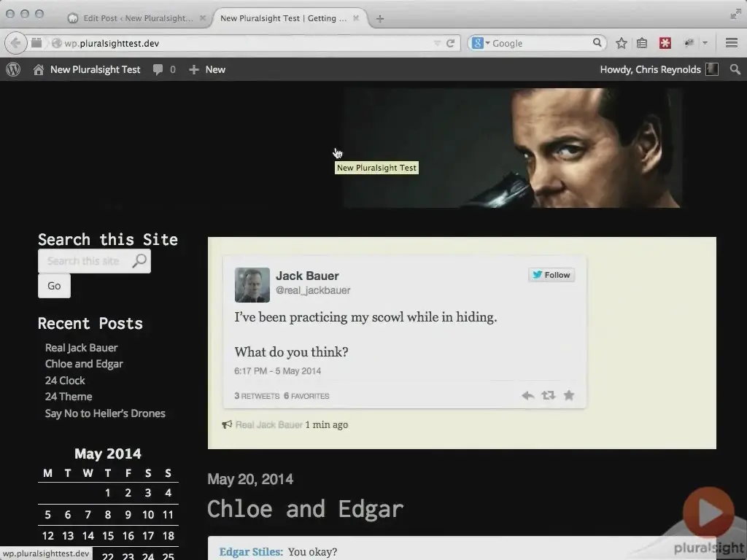Switch to the Edit Post tab
The height and width of the screenshot is (560, 747).
[138, 18]
